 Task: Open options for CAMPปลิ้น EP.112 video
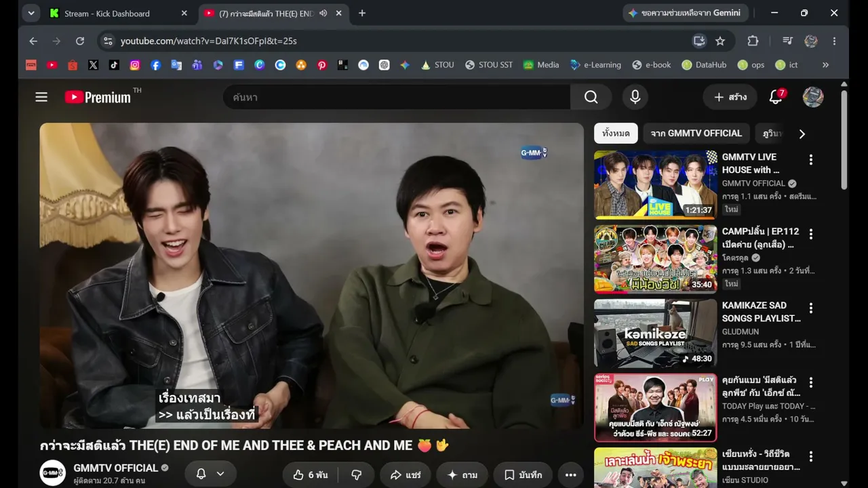tap(810, 234)
